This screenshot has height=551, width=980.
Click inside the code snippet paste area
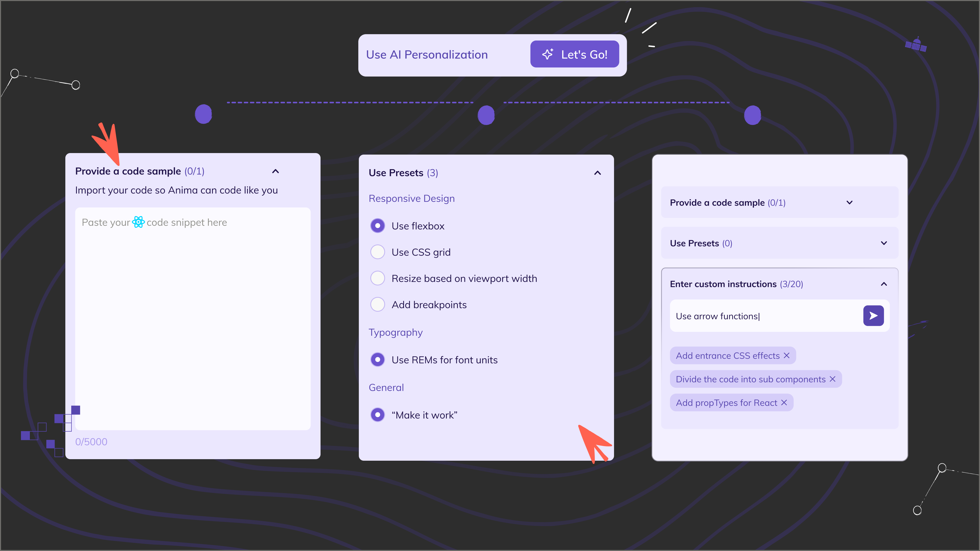[193, 319]
